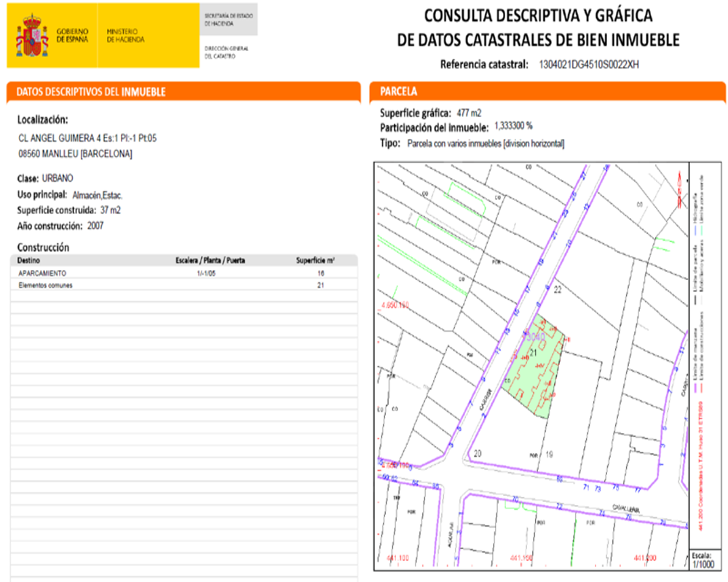
Task: Select address CL ANGEL GUIMERA 4 line
Action: 87,137
